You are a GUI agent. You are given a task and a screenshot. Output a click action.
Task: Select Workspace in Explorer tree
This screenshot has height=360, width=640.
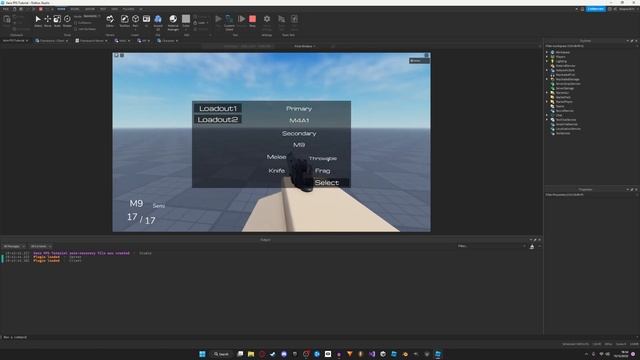(x=562, y=52)
